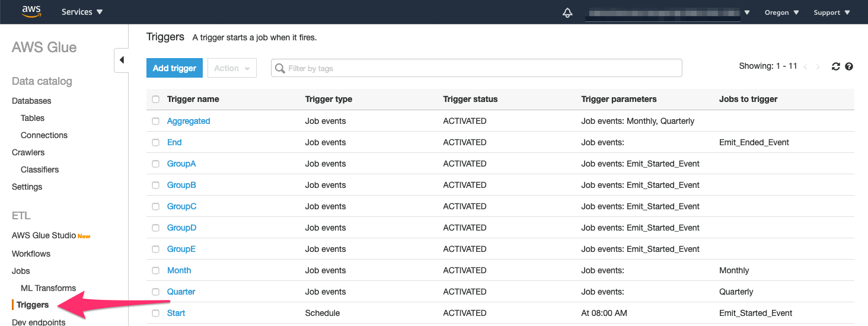Click the Trigger parameters column header
Viewport: 868px width, 326px height.
click(x=619, y=99)
